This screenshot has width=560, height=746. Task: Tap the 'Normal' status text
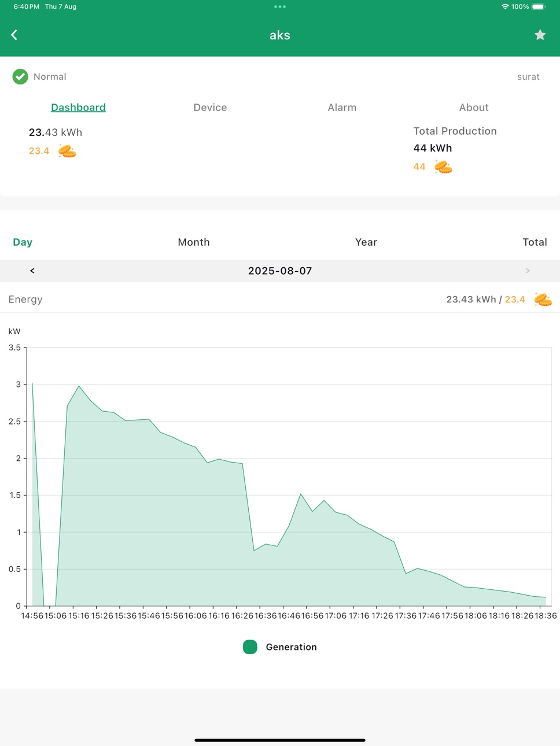coord(50,77)
